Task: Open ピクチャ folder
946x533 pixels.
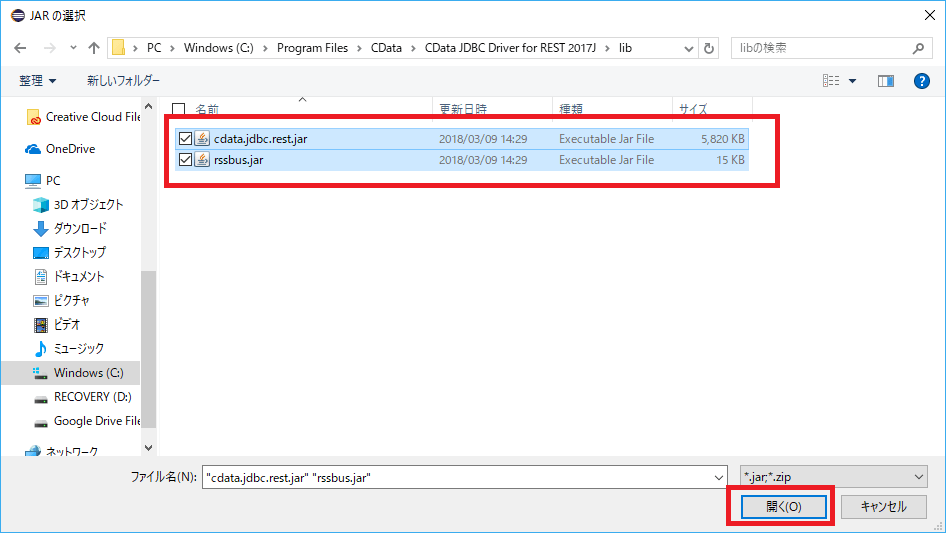Action: click(61, 301)
